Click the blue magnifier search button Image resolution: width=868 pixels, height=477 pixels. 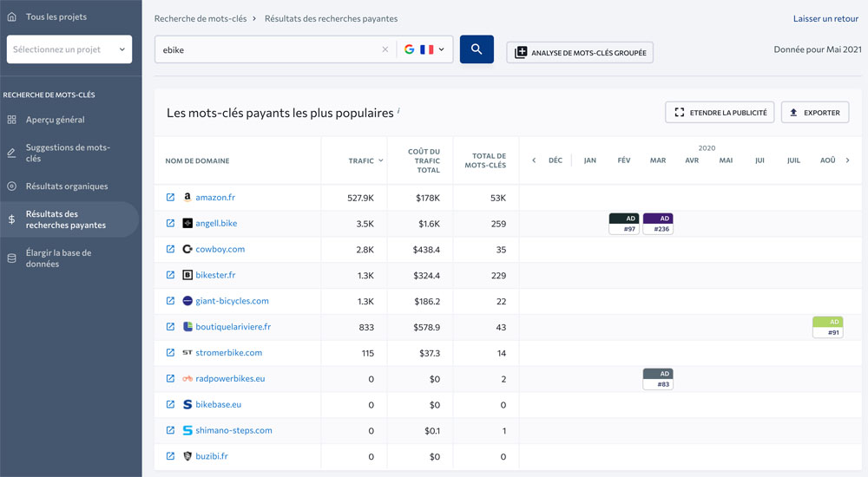[477, 49]
